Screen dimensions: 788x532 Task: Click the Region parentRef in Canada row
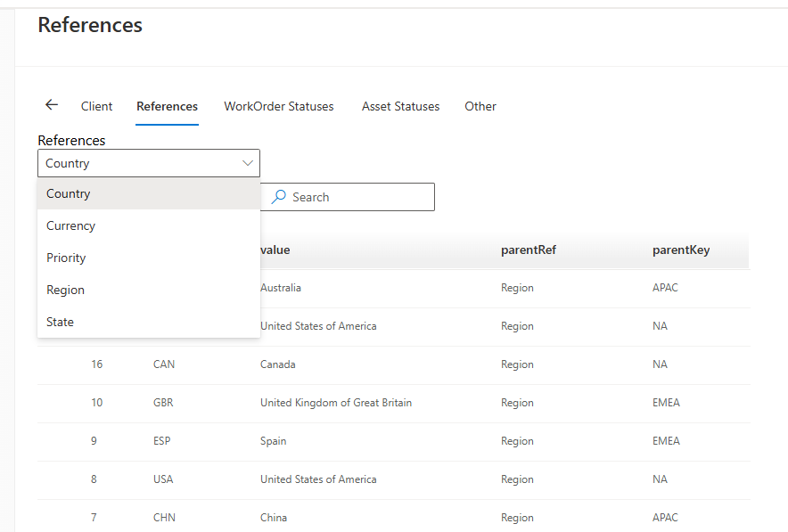517,364
